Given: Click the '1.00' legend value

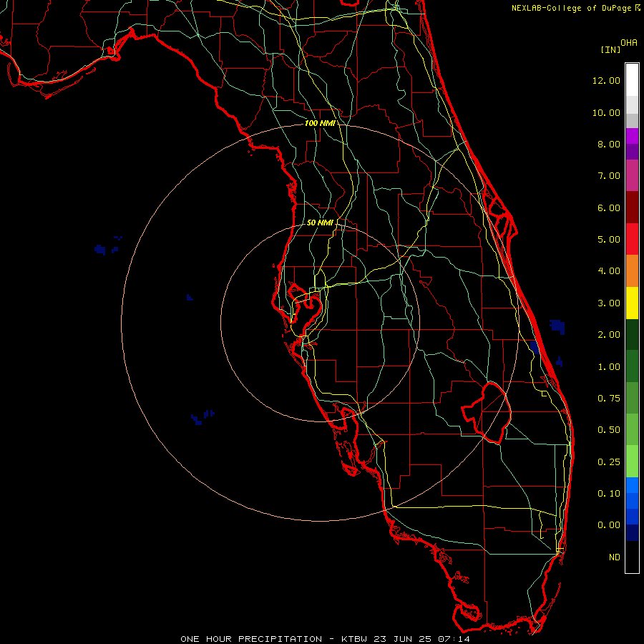Looking at the screenshot, I should (609, 367).
